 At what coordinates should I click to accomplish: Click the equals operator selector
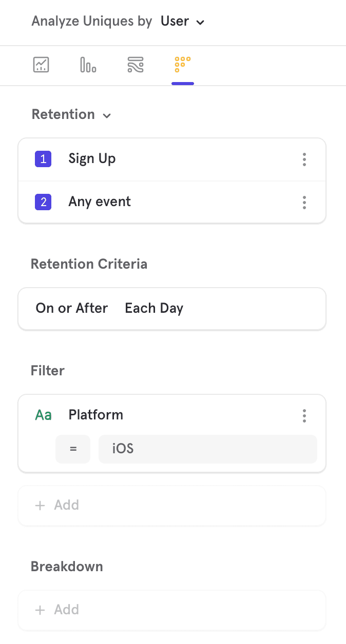point(73,449)
